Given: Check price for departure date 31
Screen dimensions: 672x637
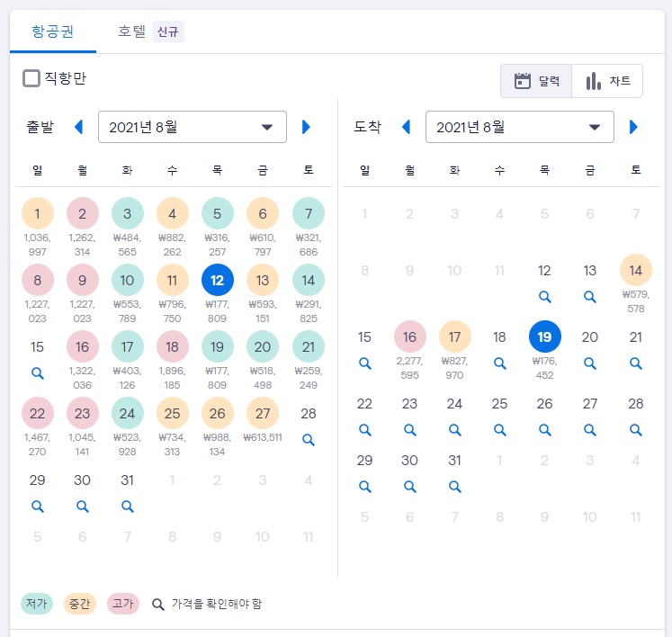Looking at the screenshot, I should tap(127, 507).
